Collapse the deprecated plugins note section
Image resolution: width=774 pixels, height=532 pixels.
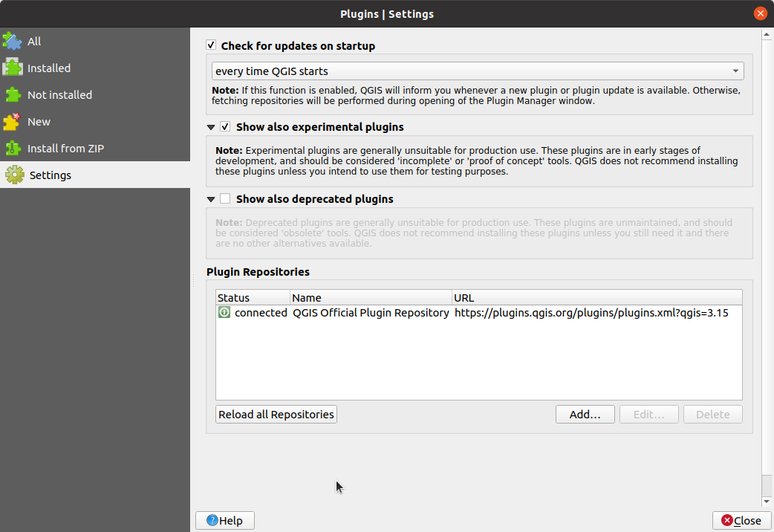coord(211,200)
